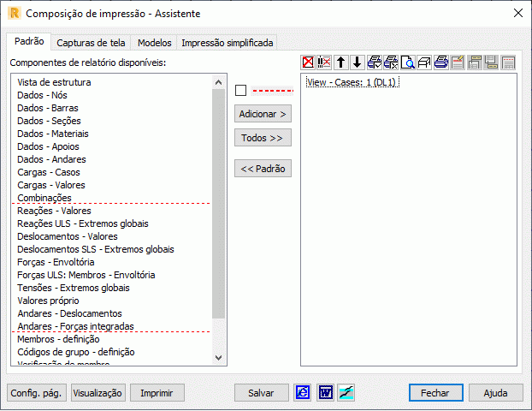Select 'View - Cases: 1 (DL1)' entry
The width and height of the screenshot is (532, 411).
point(352,82)
